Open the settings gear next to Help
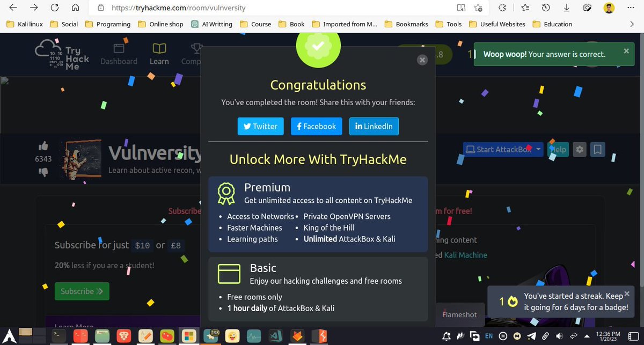 click(x=579, y=149)
